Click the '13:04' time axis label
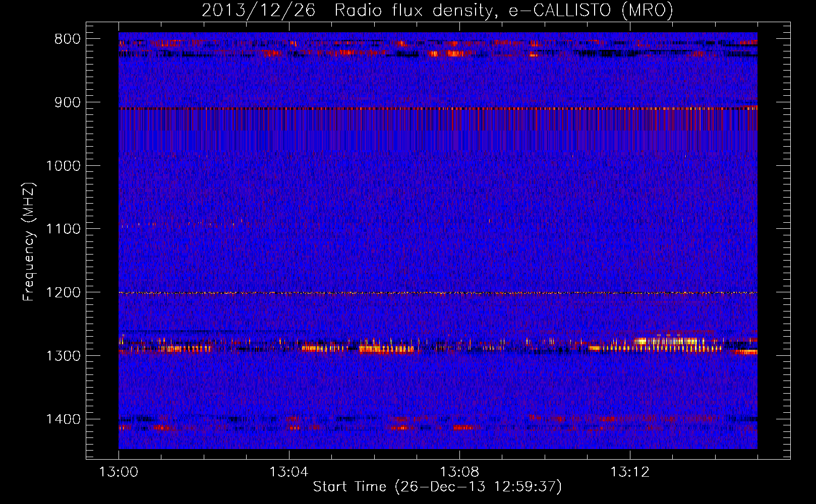The image size is (816, 504). click(x=288, y=472)
